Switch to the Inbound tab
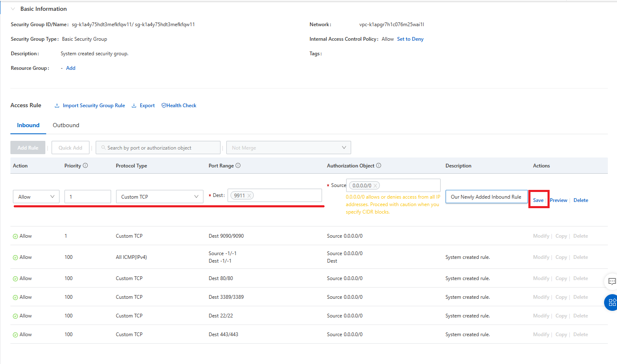Screen dimensions: 617x364 point(28,125)
